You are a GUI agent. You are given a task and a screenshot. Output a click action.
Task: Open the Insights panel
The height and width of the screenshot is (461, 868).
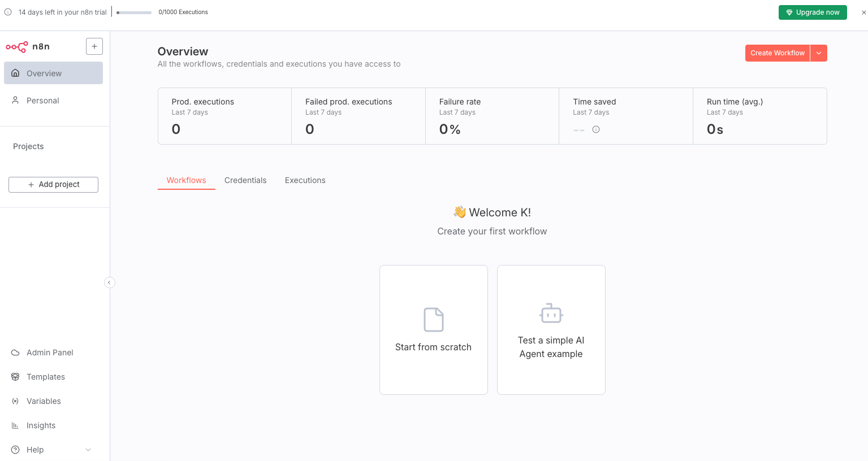[41, 425]
